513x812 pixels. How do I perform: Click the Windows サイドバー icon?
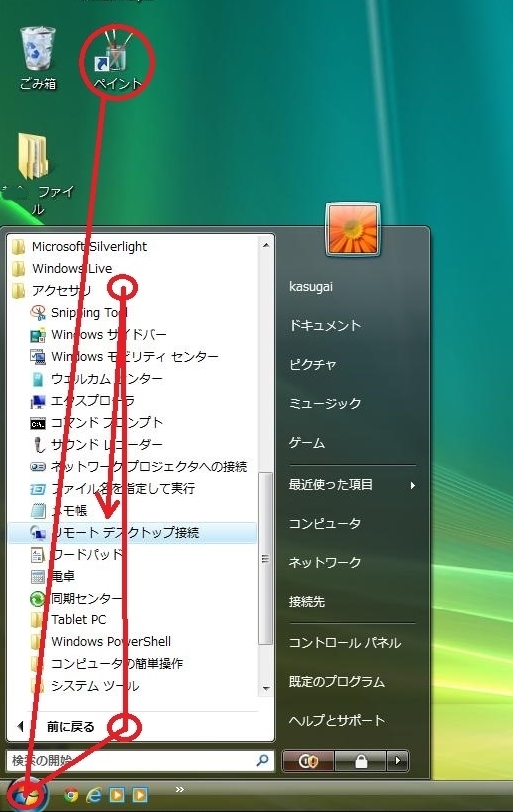coord(38,335)
